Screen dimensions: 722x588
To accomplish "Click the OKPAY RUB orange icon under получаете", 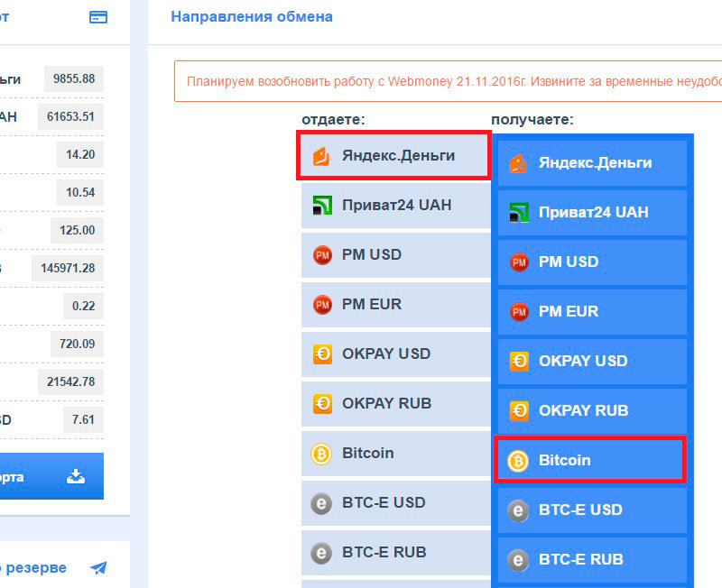I will tap(520, 411).
